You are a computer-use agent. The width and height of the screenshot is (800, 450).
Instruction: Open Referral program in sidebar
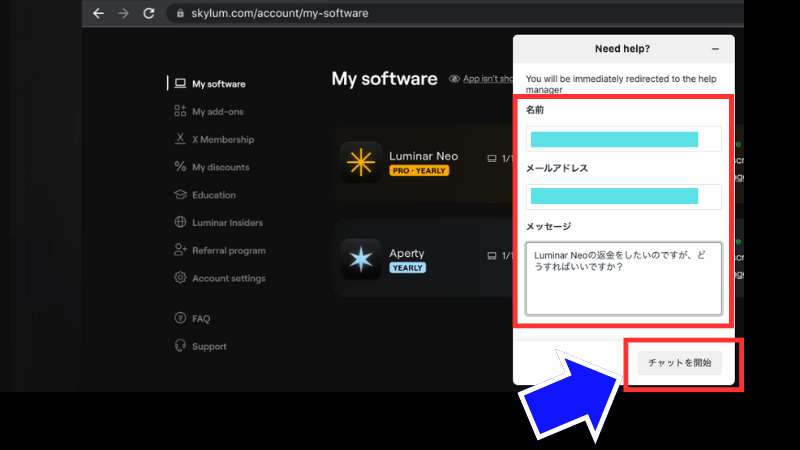(x=229, y=251)
